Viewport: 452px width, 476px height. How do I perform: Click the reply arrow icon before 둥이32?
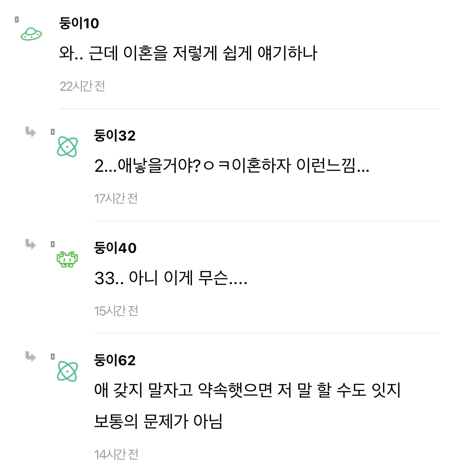tap(31, 132)
